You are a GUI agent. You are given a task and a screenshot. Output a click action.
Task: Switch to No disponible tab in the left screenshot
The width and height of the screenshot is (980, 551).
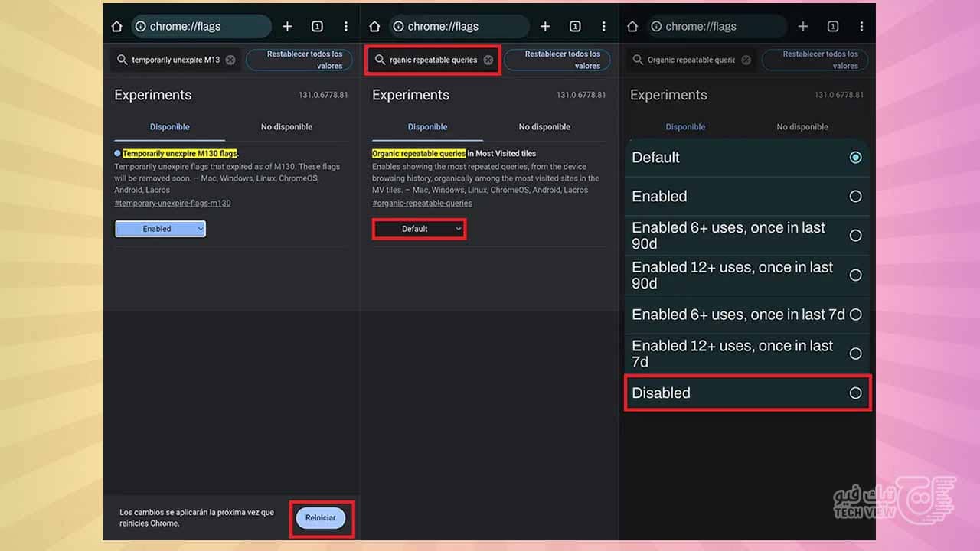point(286,127)
